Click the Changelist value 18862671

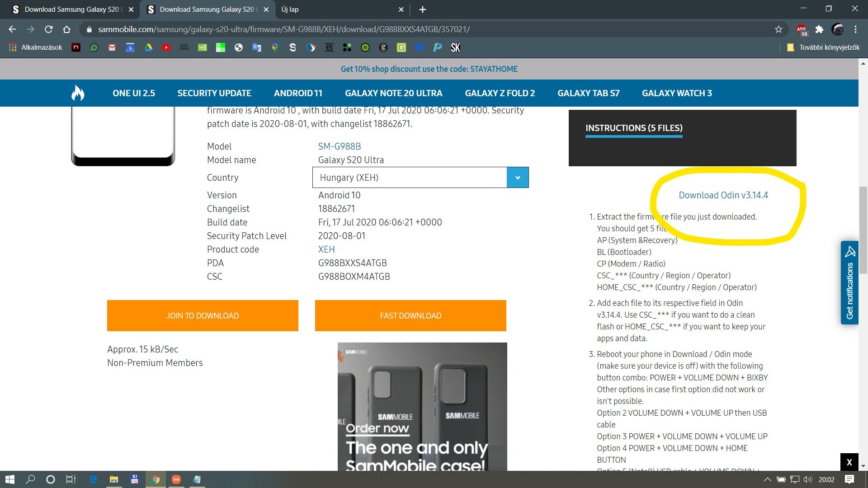click(x=336, y=209)
